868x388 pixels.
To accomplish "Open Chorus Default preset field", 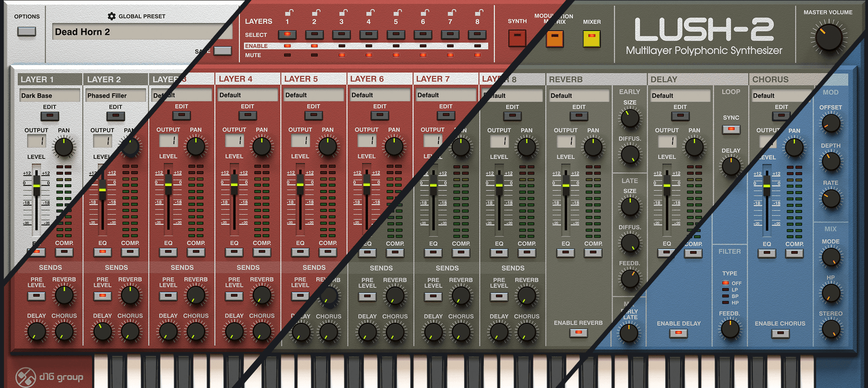I will (x=781, y=95).
